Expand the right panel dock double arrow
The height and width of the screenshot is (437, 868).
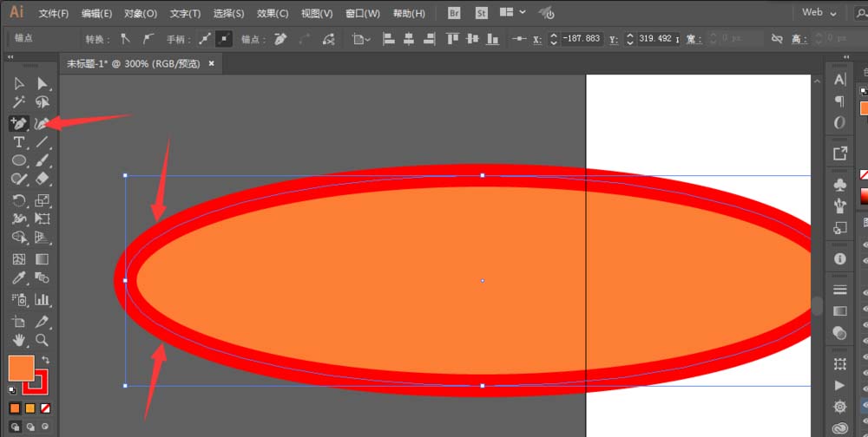tap(846, 57)
